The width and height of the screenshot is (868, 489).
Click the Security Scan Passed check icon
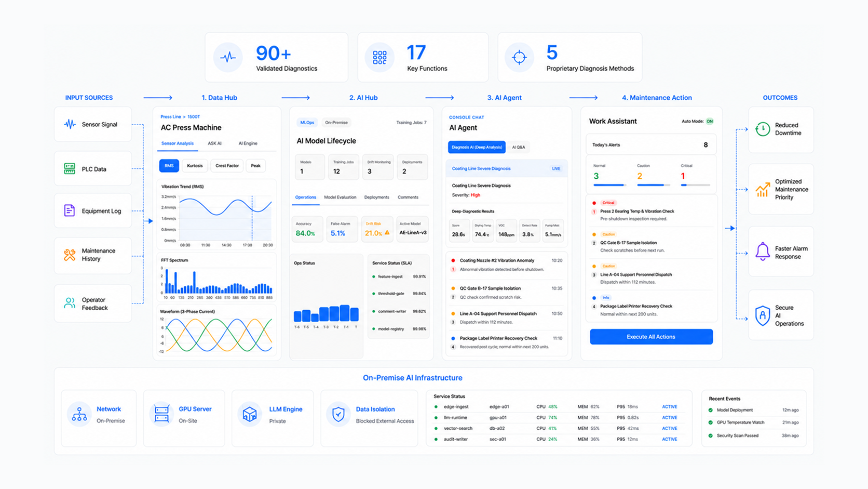click(x=711, y=435)
